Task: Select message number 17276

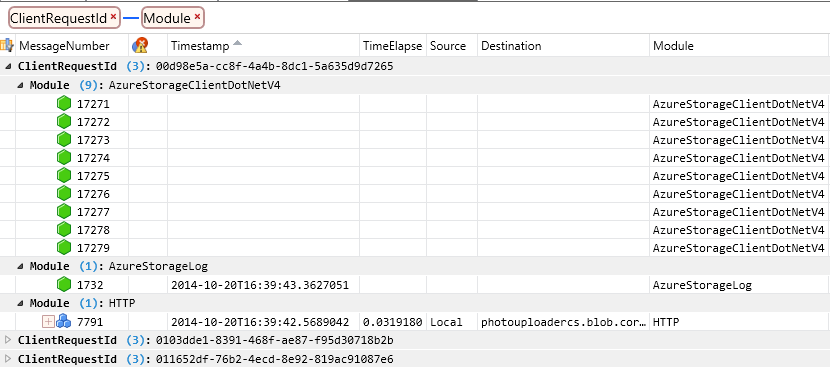Action: (93, 194)
